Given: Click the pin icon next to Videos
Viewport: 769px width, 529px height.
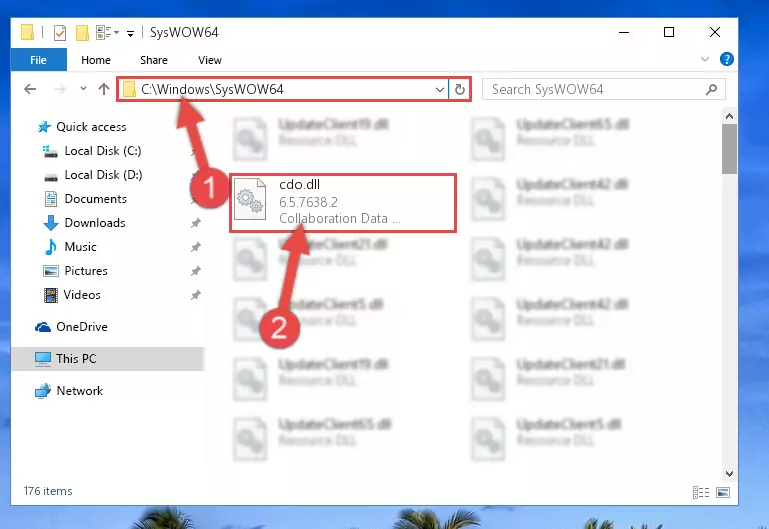Looking at the screenshot, I should 195,295.
